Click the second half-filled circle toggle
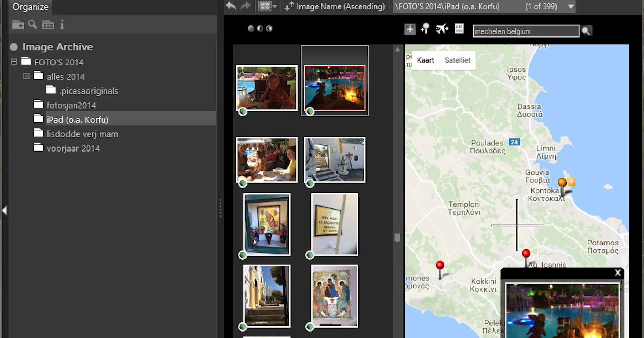 pos(260,28)
